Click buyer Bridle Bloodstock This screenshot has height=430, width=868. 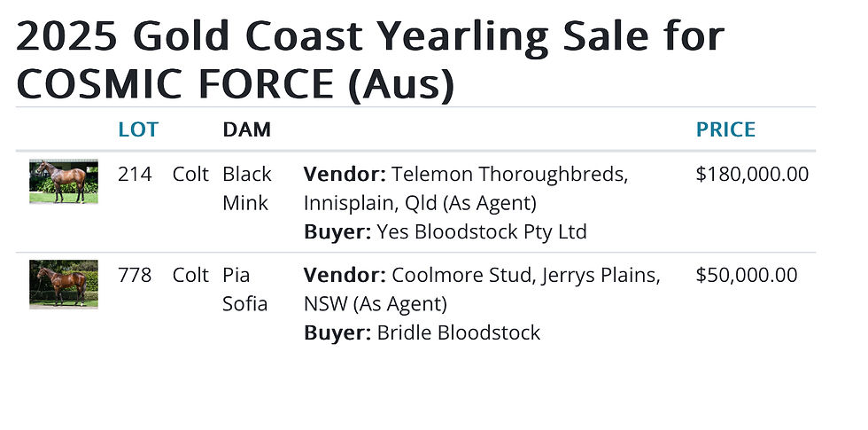click(458, 332)
